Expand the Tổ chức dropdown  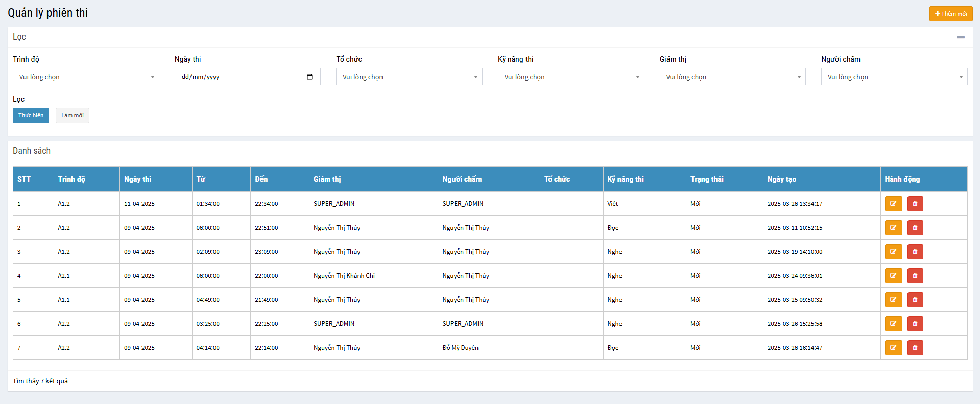click(x=409, y=77)
